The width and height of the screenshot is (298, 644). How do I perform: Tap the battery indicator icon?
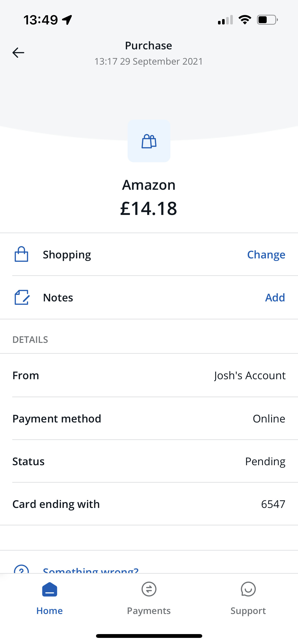click(x=267, y=20)
